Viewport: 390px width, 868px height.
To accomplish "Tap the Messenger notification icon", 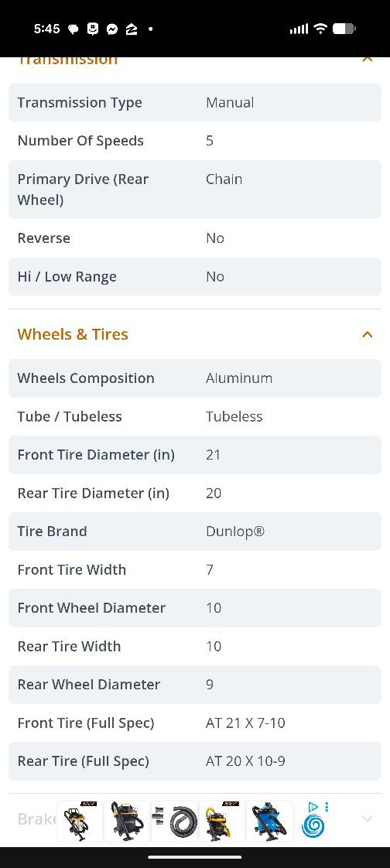I will 112,29.
